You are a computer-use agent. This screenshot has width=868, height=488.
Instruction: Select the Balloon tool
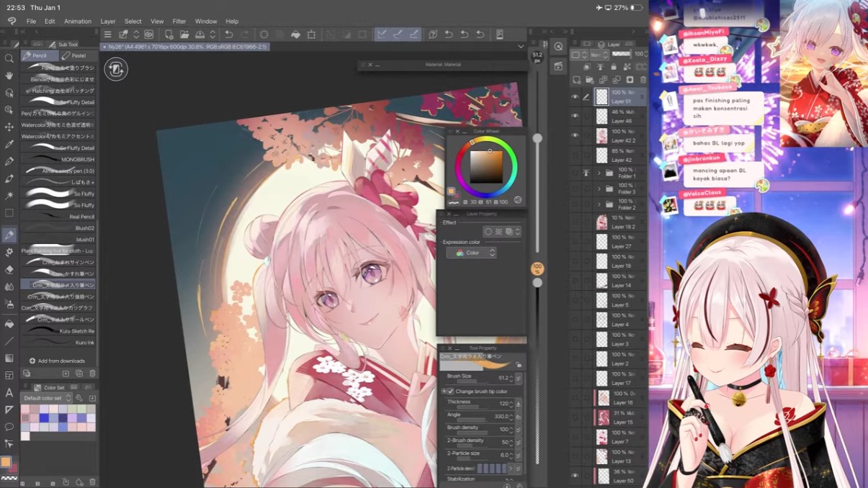(9, 427)
